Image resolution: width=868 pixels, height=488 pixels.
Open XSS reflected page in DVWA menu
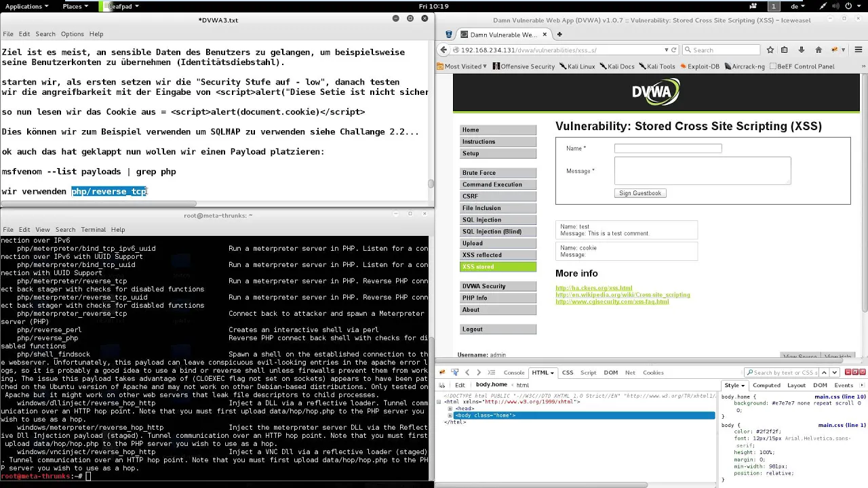point(498,255)
